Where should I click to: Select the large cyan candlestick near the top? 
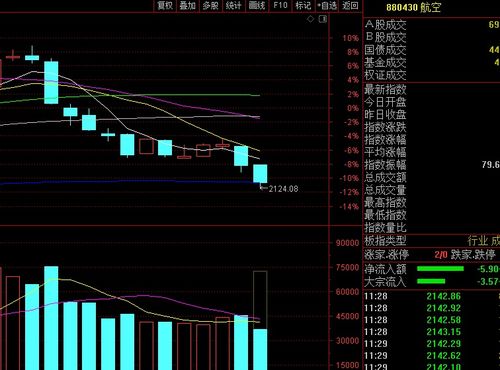(51, 82)
